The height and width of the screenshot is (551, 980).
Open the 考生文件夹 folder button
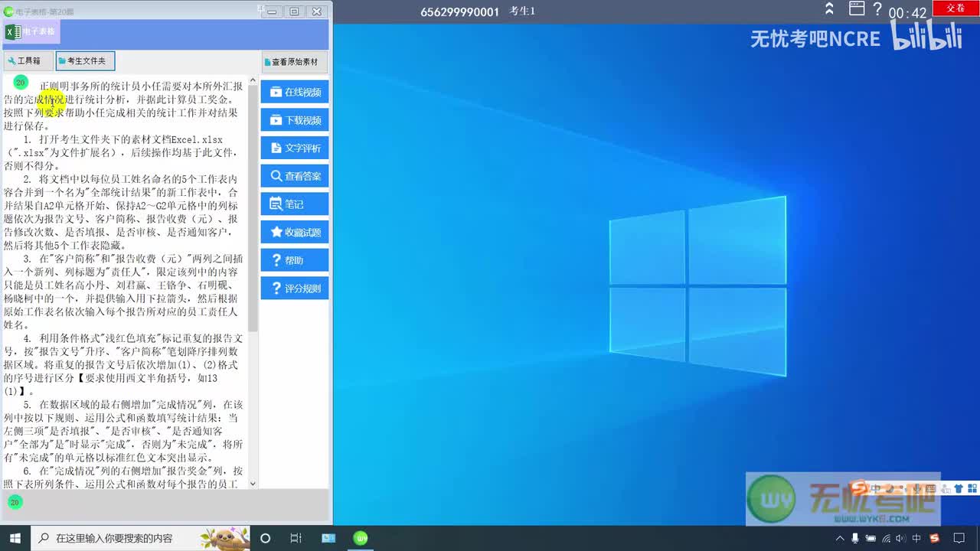click(85, 61)
